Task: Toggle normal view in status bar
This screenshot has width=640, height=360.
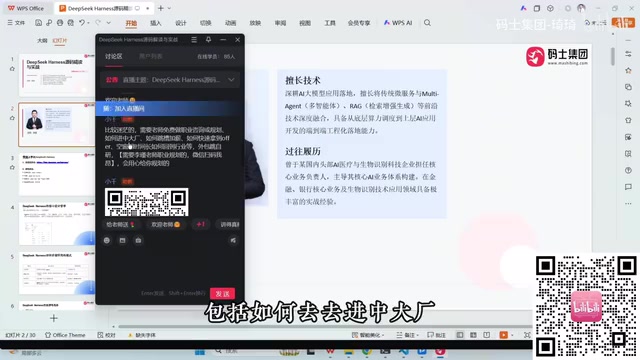Action: 460,335
